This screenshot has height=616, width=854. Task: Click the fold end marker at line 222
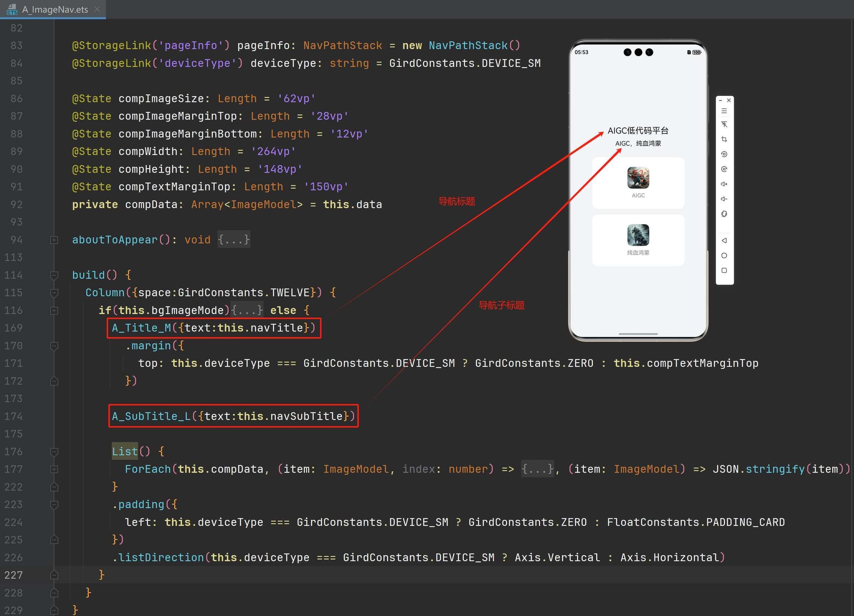tap(54, 487)
